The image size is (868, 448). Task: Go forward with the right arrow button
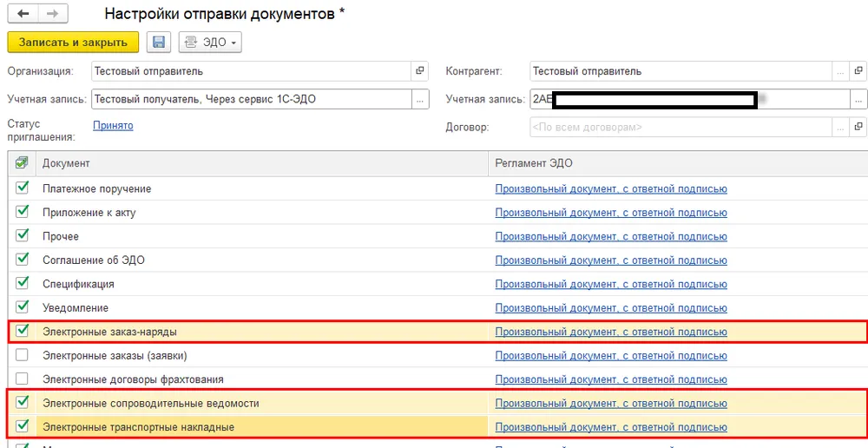coord(53,14)
